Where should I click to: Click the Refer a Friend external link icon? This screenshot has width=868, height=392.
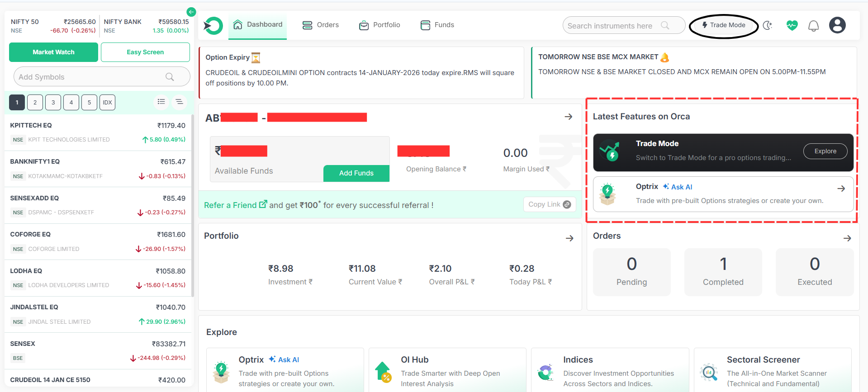coord(263,204)
